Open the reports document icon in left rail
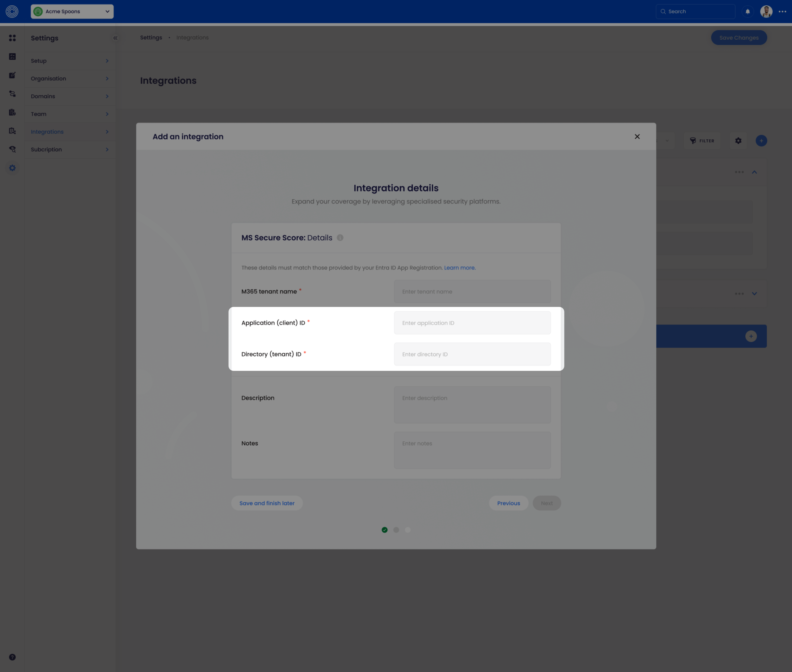Screen dimensions: 792x672 pyautogui.click(x=13, y=112)
